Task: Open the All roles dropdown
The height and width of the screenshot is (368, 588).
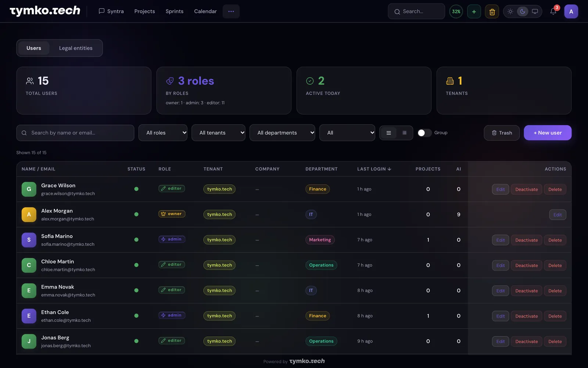Action: pos(163,133)
